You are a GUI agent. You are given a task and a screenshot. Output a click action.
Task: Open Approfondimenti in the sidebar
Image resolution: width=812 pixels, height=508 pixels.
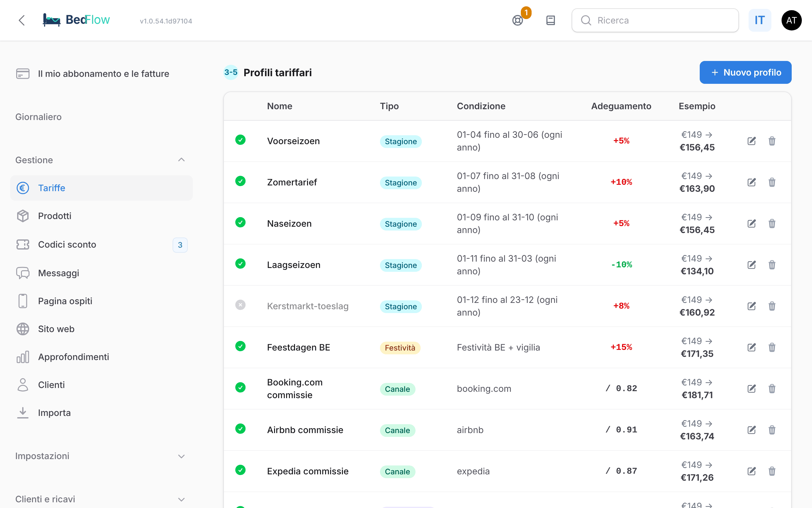[x=101, y=357]
